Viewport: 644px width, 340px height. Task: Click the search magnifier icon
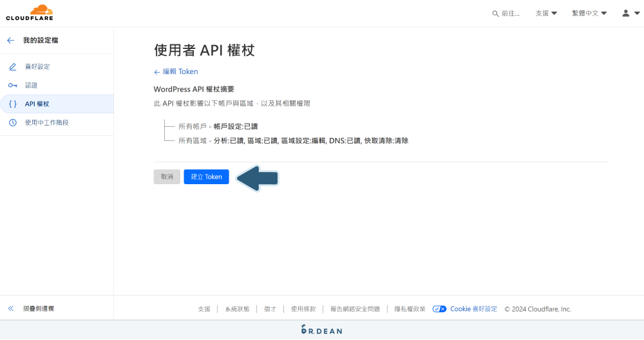point(495,14)
